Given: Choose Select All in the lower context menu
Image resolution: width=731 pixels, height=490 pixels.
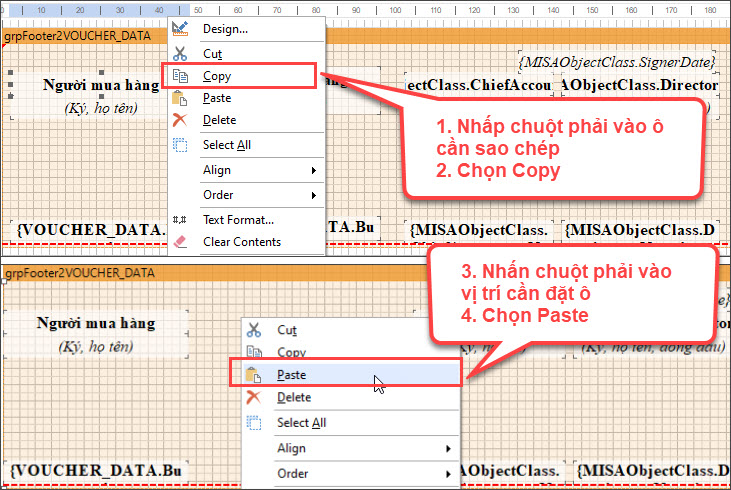Looking at the screenshot, I should click(303, 423).
